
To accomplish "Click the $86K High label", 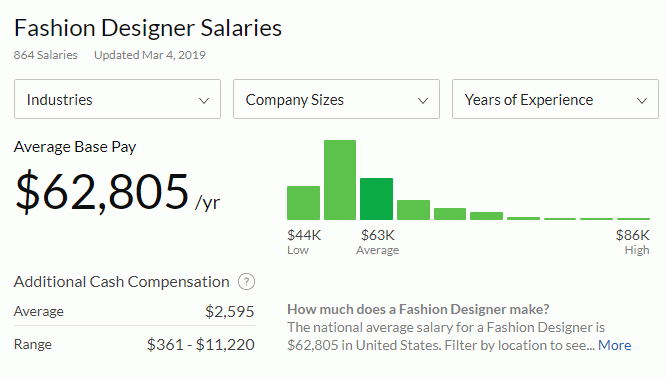I will coord(633,242).
